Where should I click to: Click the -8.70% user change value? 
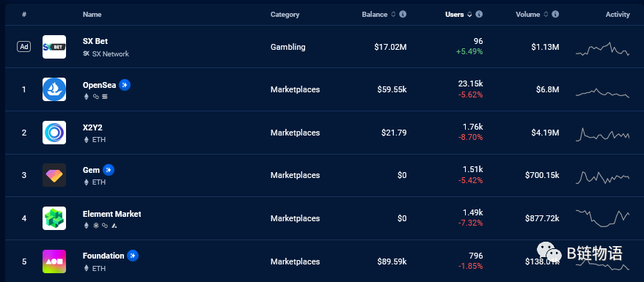click(470, 137)
